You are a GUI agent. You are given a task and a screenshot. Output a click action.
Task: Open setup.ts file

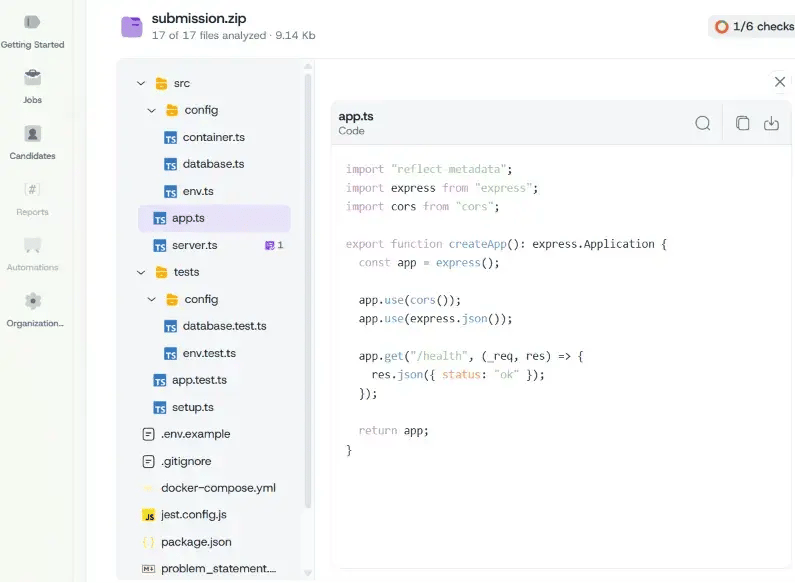193,408
